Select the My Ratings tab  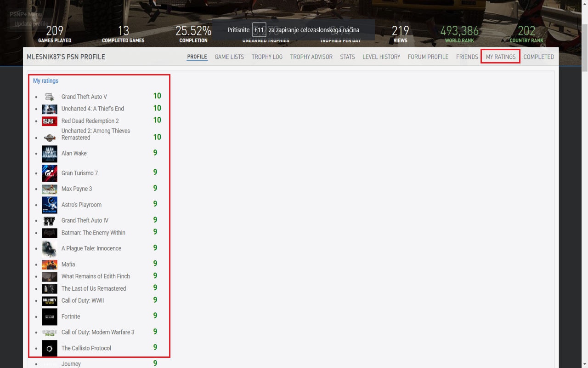click(x=501, y=57)
